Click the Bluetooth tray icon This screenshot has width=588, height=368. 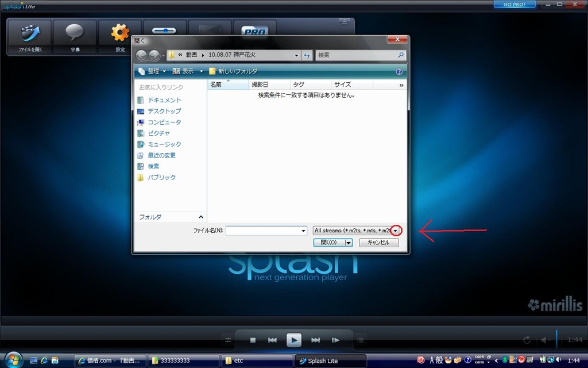[505, 360]
